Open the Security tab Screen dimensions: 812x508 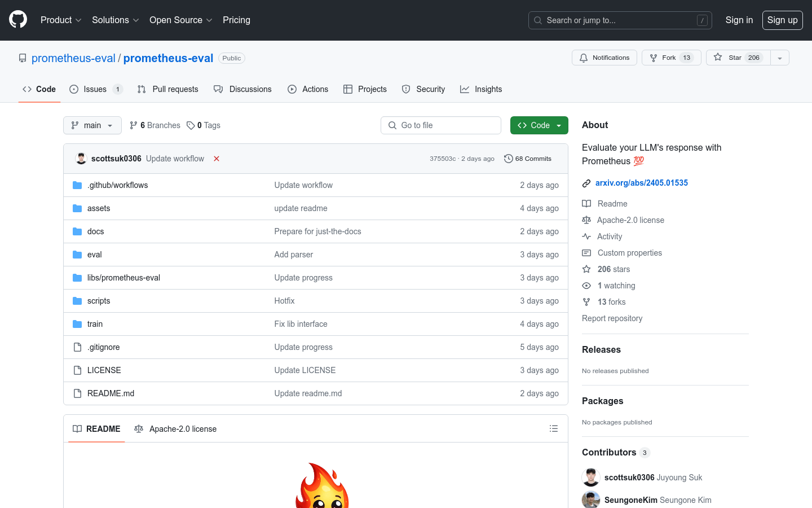(423, 89)
